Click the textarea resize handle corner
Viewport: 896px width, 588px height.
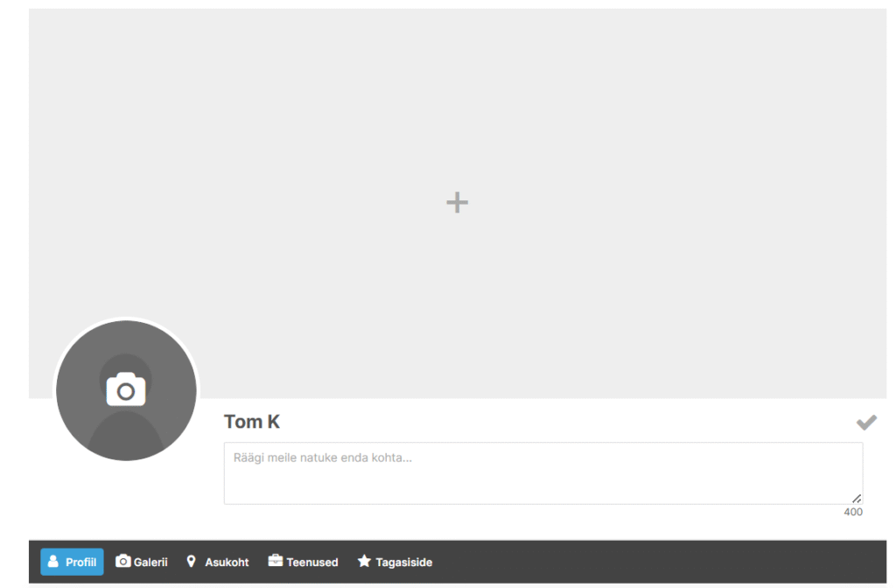pos(857,499)
